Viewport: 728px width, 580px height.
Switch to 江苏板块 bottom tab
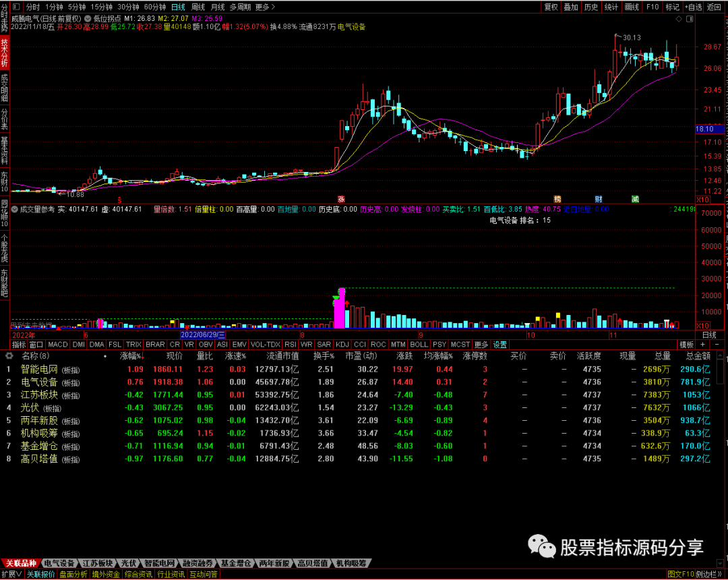click(x=97, y=563)
